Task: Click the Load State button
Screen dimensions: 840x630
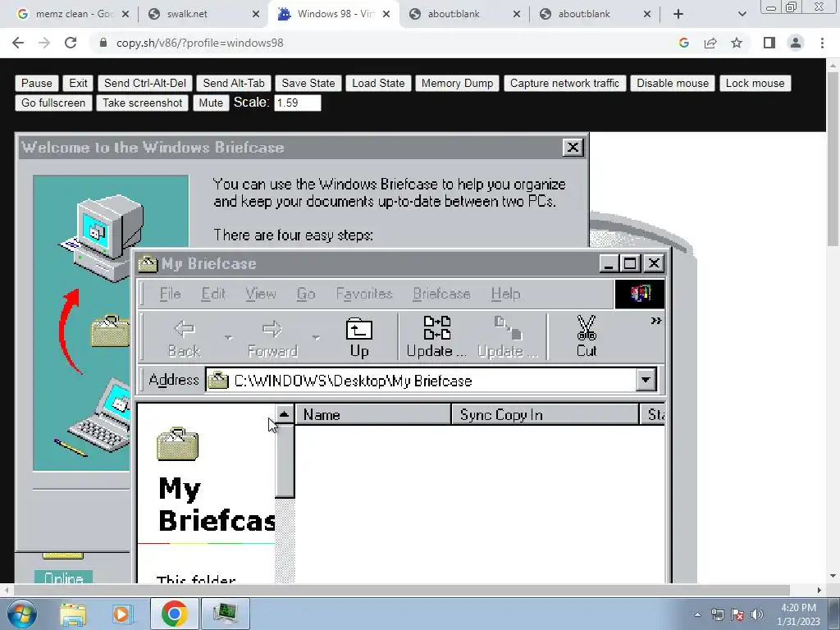Action: (x=378, y=83)
